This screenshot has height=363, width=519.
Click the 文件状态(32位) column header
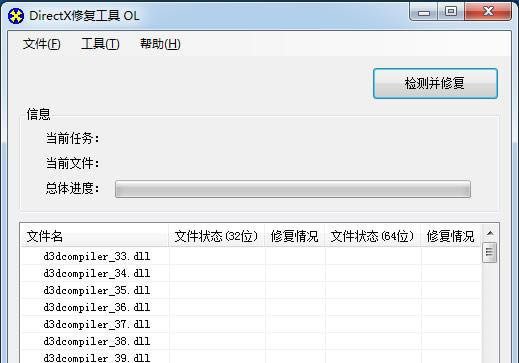coord(217,236)
